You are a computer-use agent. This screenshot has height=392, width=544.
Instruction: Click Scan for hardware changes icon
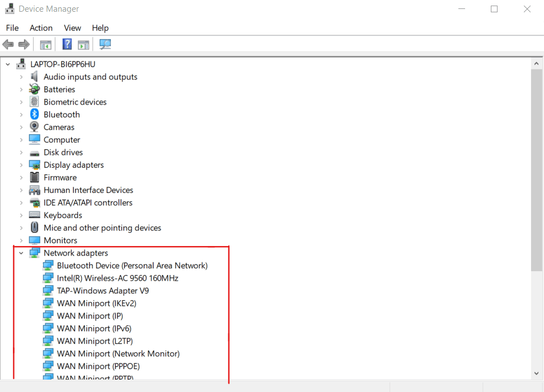tap(105, 45)
